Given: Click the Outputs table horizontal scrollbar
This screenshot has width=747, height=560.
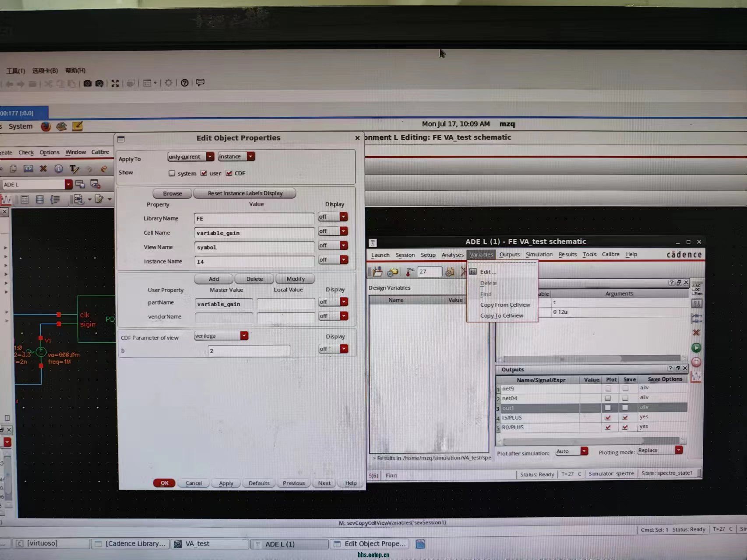Looking at the screenshot, I should (x=591, y=441).
